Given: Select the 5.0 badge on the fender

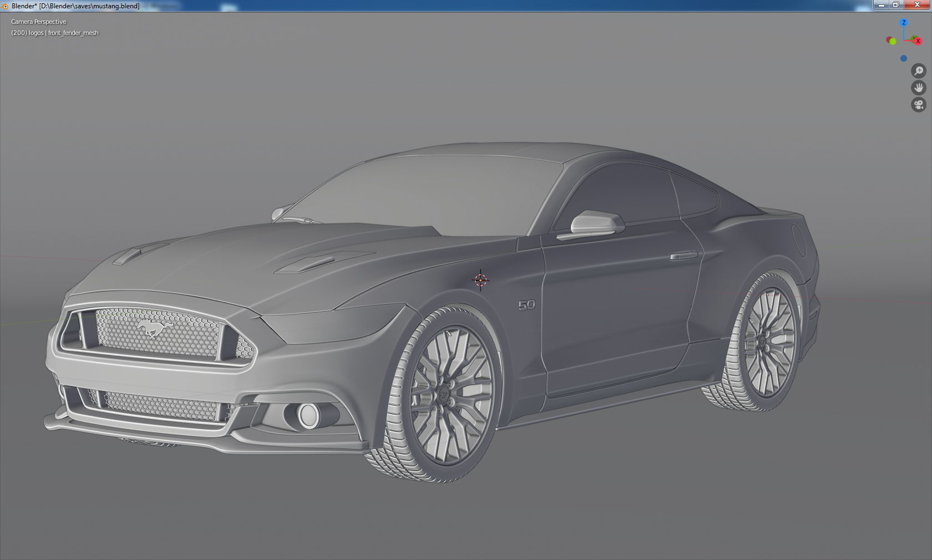Looking at the screenshot, I should click(x=527, y=305).
